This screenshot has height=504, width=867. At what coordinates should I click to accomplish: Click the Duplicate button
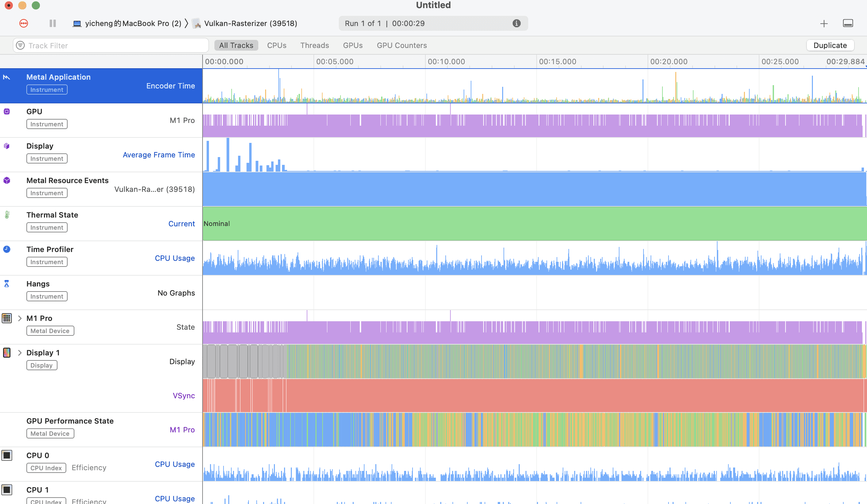coord(830,45)
